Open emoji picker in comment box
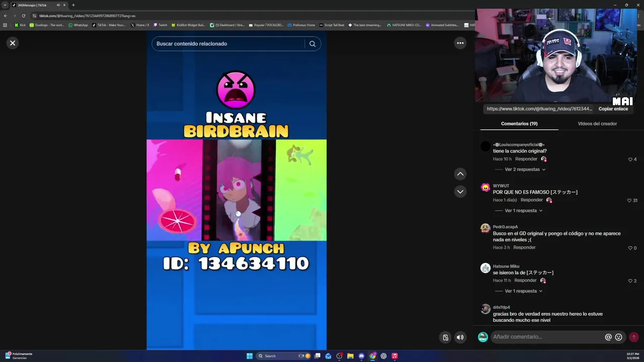This screenshot has width=644, height=362. (x=618, y=337)
